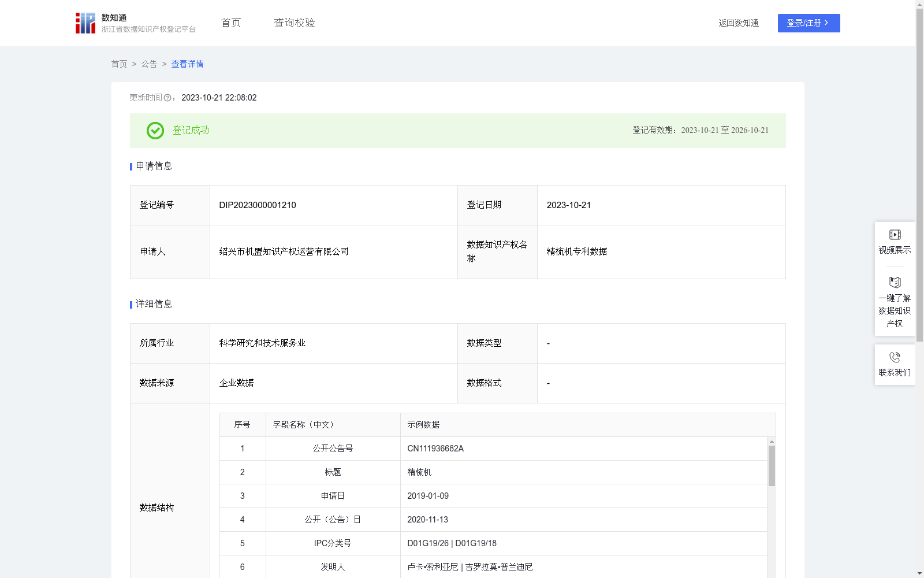Click the 申请信息 section heading
The height and width of the screenshot is (578, 924).
coord(154,166)
